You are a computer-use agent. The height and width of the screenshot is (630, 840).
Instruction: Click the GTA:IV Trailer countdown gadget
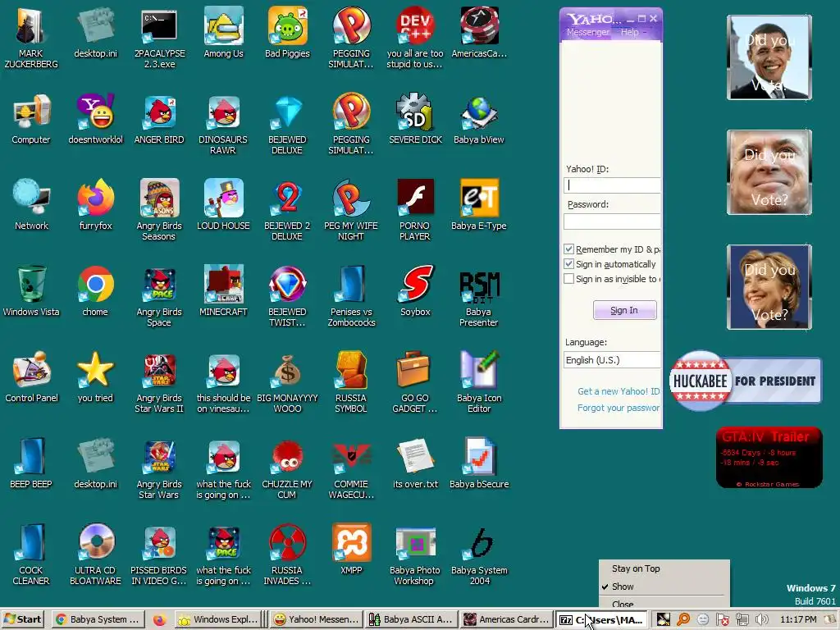769,458
